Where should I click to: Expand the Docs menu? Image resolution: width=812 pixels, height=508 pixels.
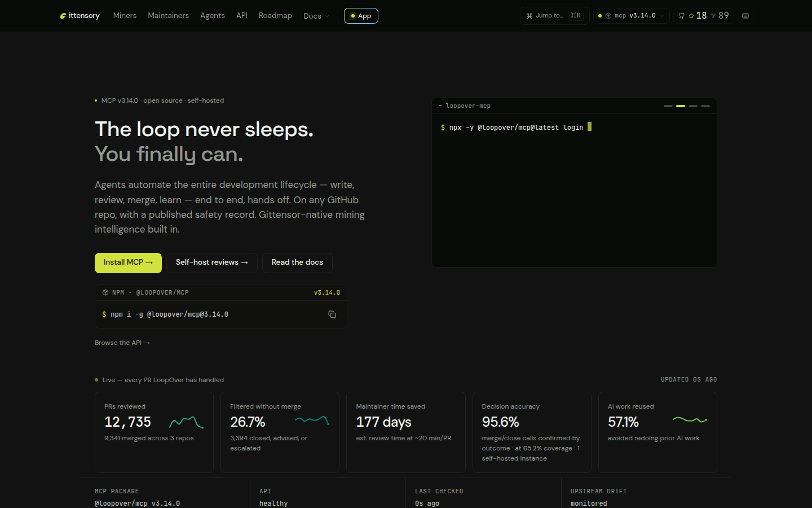pyautogui.click(x=316, y=16)
